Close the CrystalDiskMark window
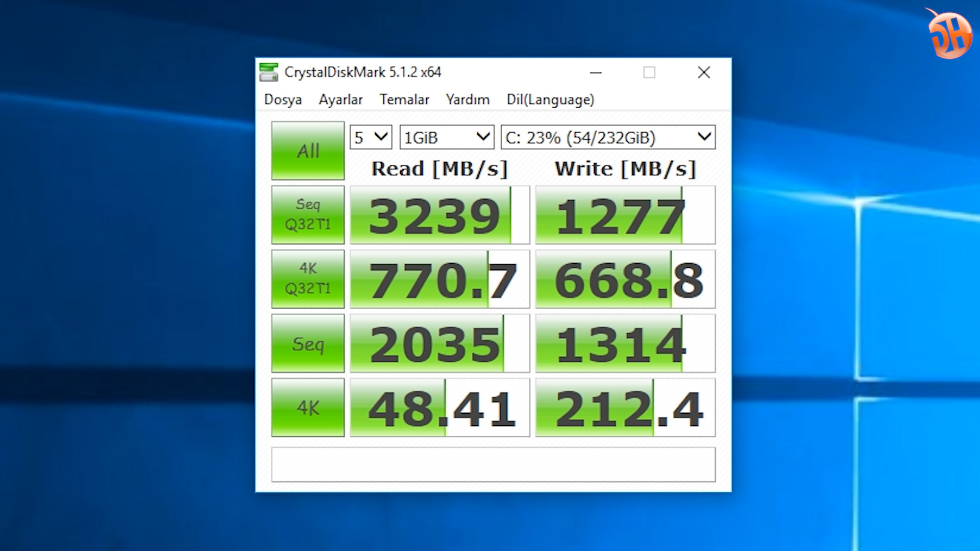The image size is (980, 551). 704,72
